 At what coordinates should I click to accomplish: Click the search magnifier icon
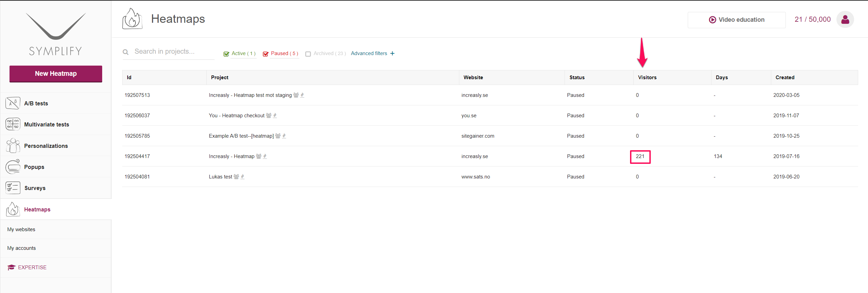click(126, 52)
